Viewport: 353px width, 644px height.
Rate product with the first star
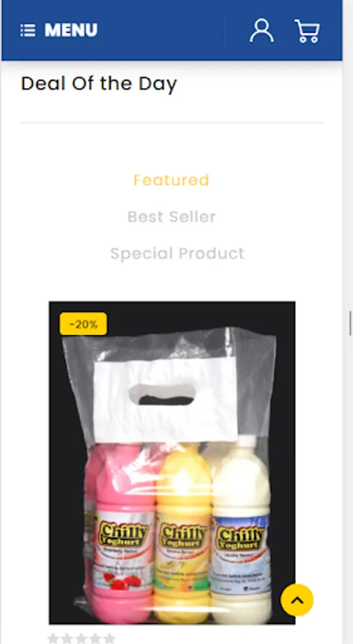coord(53,638)
